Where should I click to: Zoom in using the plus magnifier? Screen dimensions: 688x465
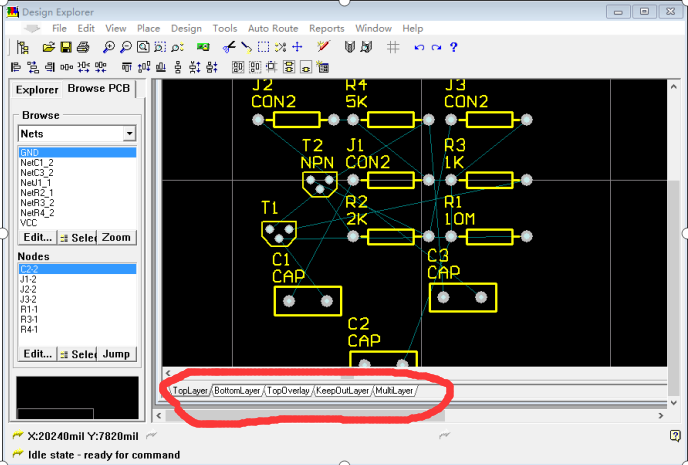pyautogui.click(x=108, y=47)
